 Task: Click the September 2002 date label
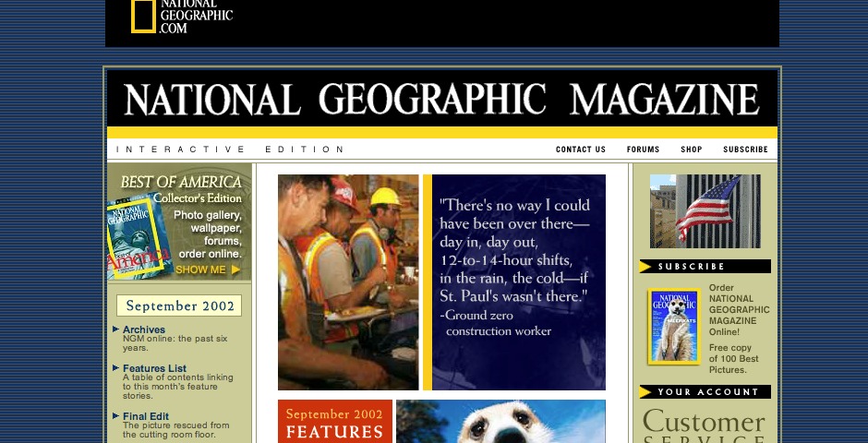point(179,305)
